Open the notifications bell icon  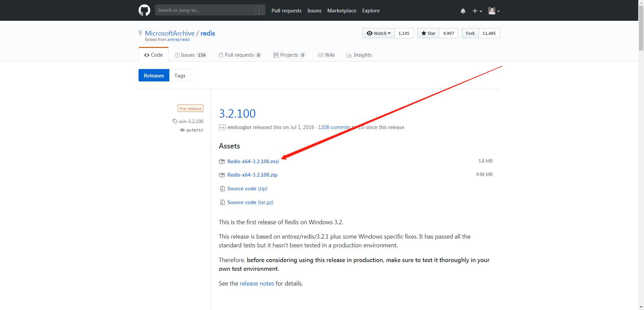click(463, 11)
